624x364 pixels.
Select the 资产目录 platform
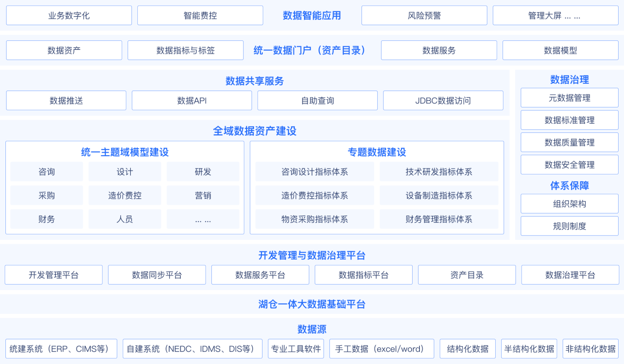467,275
